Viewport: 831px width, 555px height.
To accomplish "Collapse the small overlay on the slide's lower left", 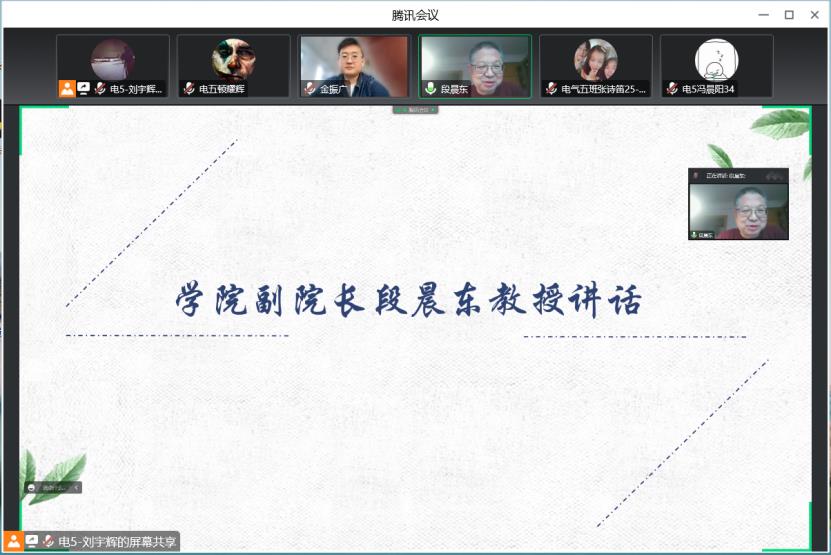I will pyautogui.click(x=77, y=487).
